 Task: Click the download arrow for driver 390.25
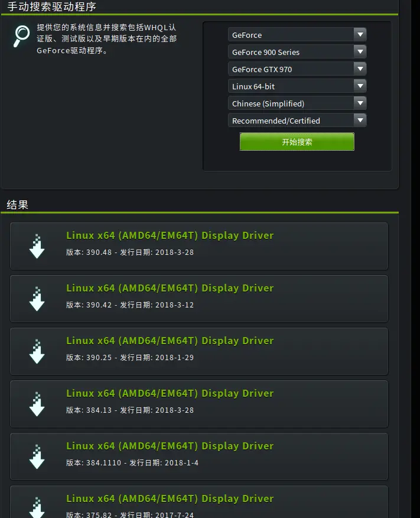pos(37,351)
